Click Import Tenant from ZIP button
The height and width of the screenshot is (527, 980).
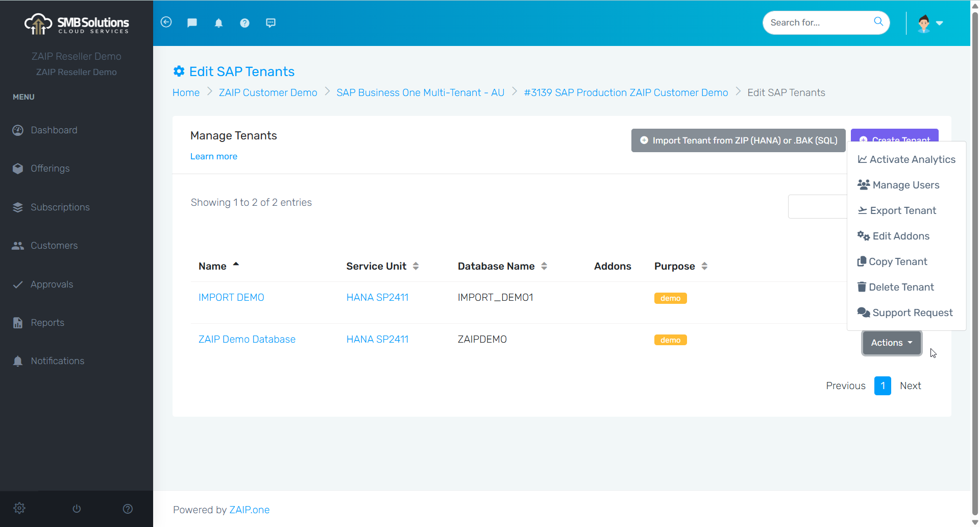pyautogui.click(x=738, y=140)
